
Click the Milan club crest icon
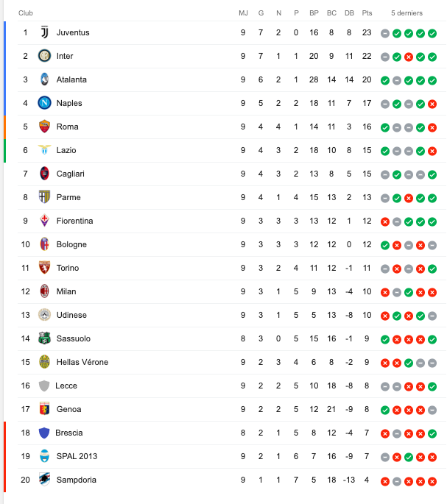coord(45,291)
